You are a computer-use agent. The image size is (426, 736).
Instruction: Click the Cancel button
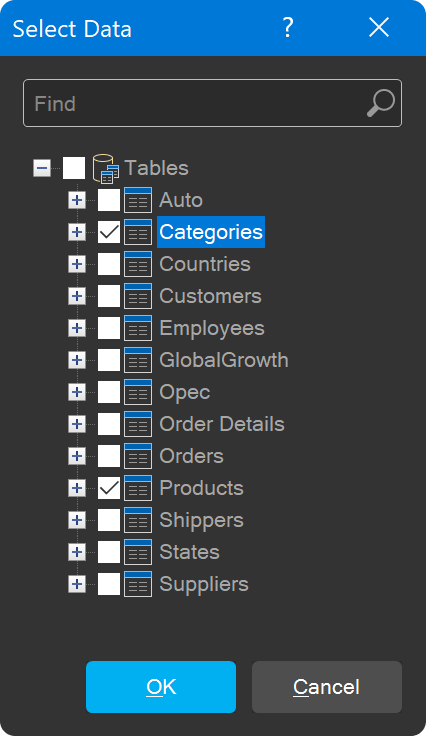(327, 687)
